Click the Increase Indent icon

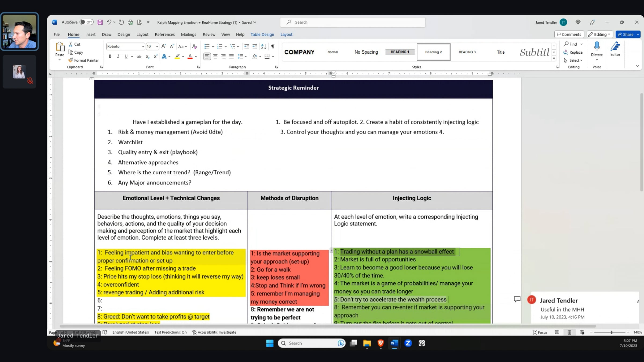click(x=255, y=46)
